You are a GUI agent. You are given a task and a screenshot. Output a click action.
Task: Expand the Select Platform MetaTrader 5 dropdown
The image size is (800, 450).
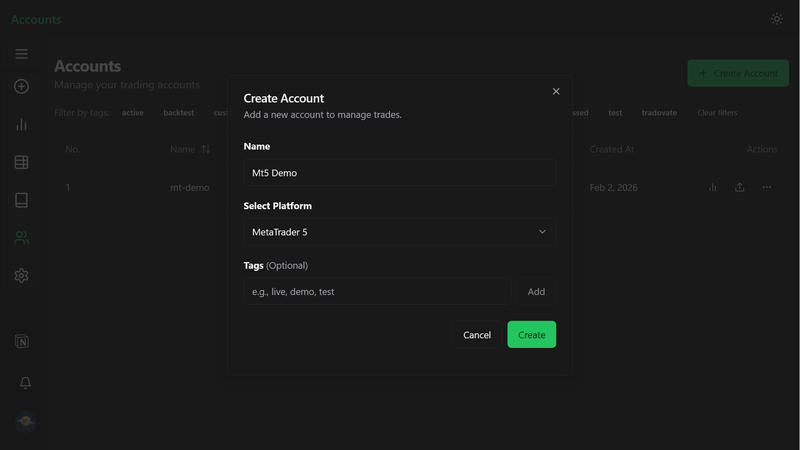click(399, 232)
